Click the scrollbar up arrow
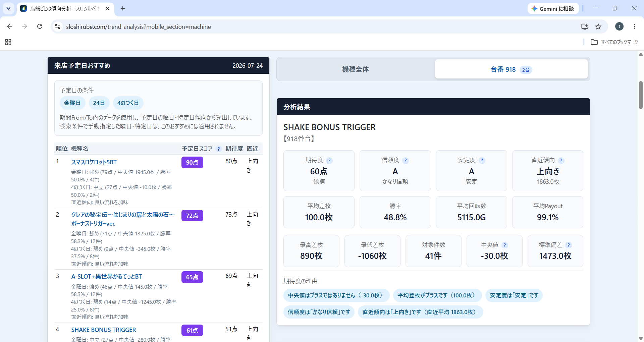644x342 pixels. click(641, 54)
